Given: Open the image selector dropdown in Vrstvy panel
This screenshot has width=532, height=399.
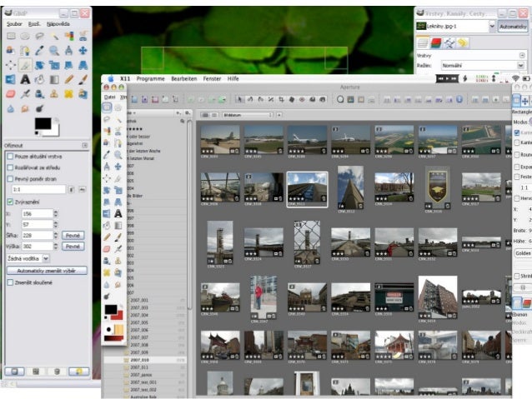Looking at the screenshot, I should coord(455,27).
